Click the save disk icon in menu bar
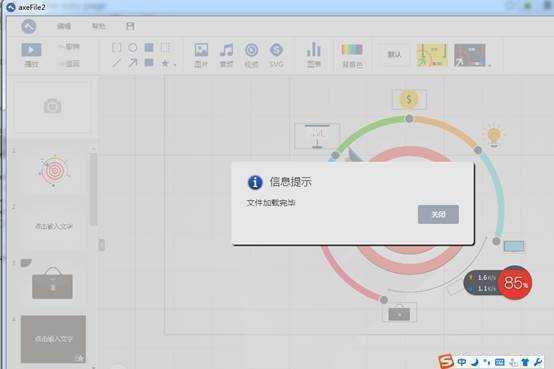 click(x=130, y=26)
